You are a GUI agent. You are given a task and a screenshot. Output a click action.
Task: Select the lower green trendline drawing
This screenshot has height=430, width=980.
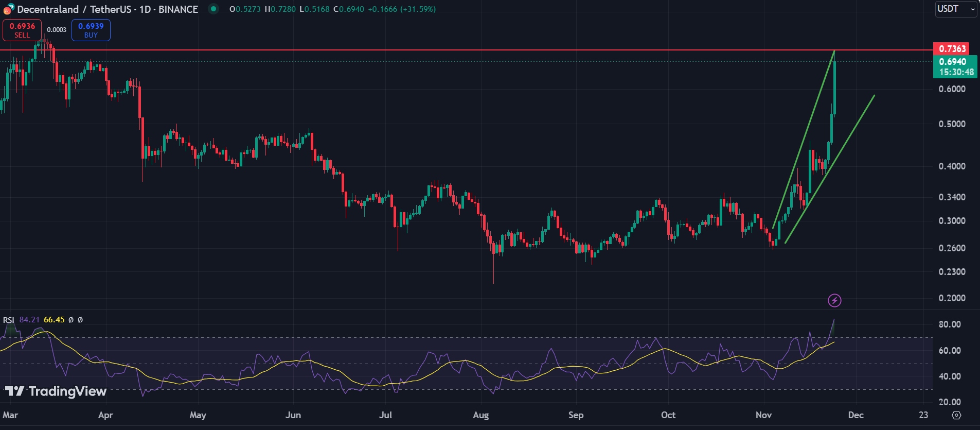(829, 169)
